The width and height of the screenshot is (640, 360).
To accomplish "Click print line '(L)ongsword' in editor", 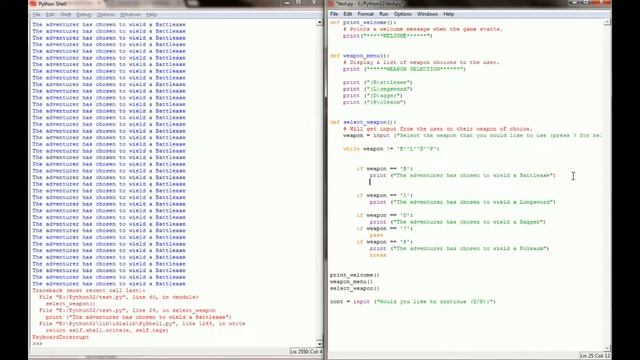I will click(x=378, y=89).
